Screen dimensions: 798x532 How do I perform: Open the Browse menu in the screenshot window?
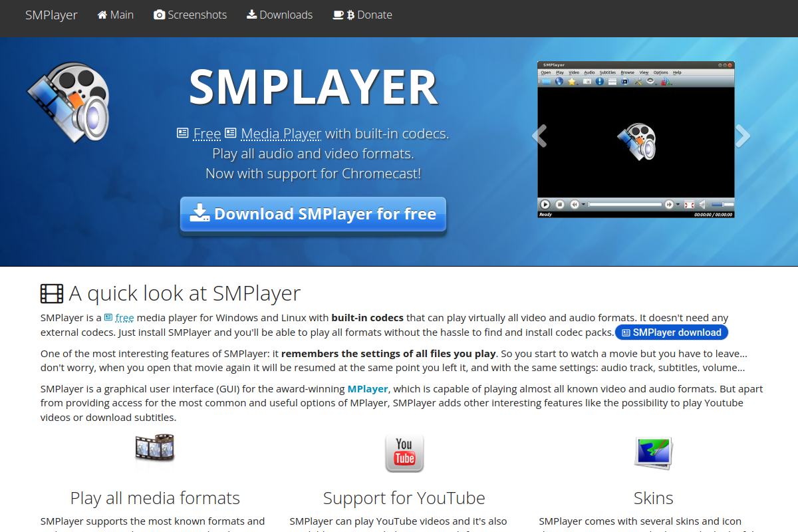tap(628, 72)
